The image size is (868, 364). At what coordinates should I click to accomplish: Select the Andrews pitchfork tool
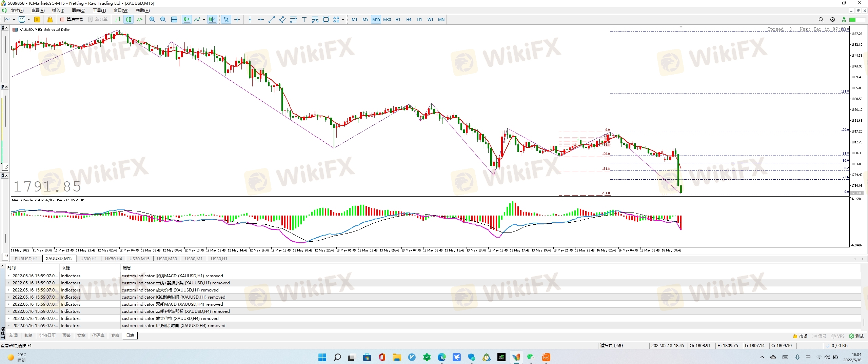315,20
